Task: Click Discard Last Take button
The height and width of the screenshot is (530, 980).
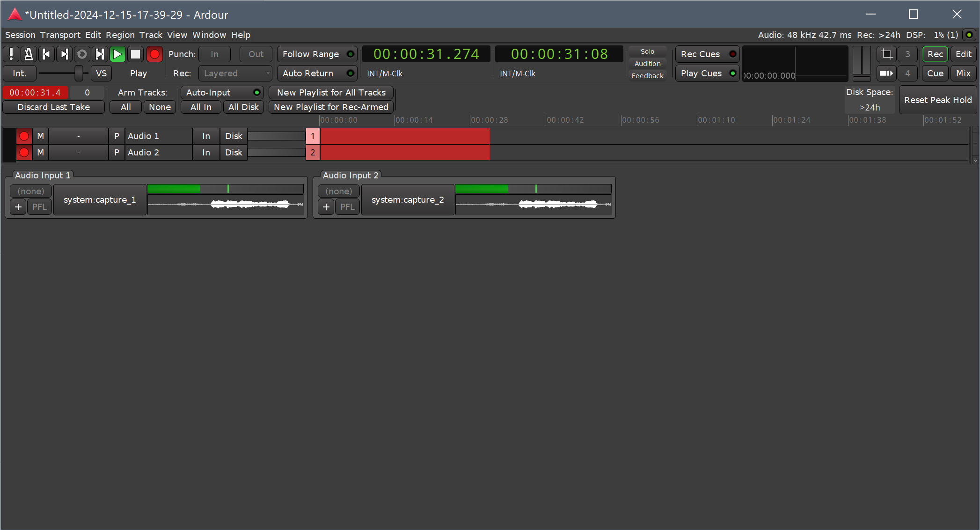Action: coord(53,107)
